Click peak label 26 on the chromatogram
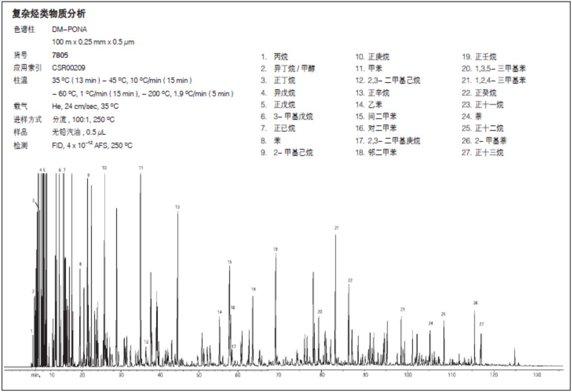Image resolution: width=572 pixels, height=392 pixels. [x=475, y=303]
